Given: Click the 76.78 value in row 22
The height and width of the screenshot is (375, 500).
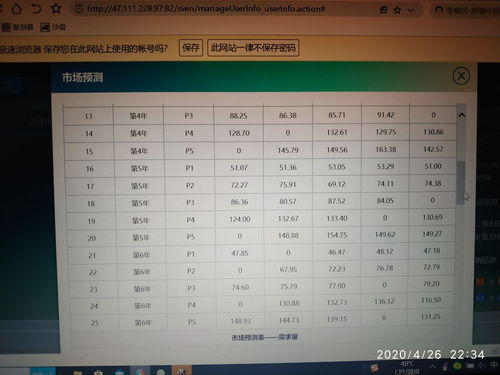Looking at the screenshot, I should (385, 268).
